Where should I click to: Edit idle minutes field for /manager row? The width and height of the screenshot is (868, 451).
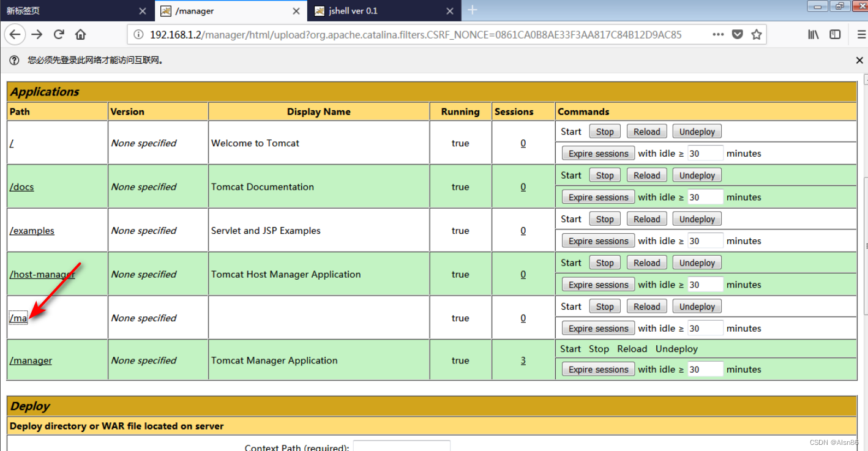pos(705,370)
